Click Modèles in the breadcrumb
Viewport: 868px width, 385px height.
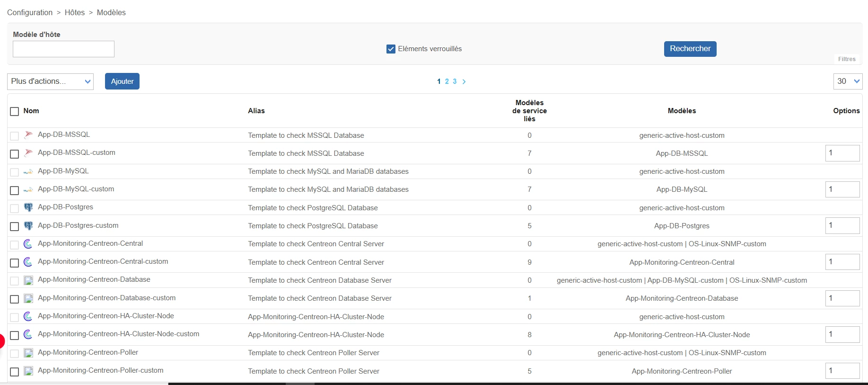[x=111, y=12]
